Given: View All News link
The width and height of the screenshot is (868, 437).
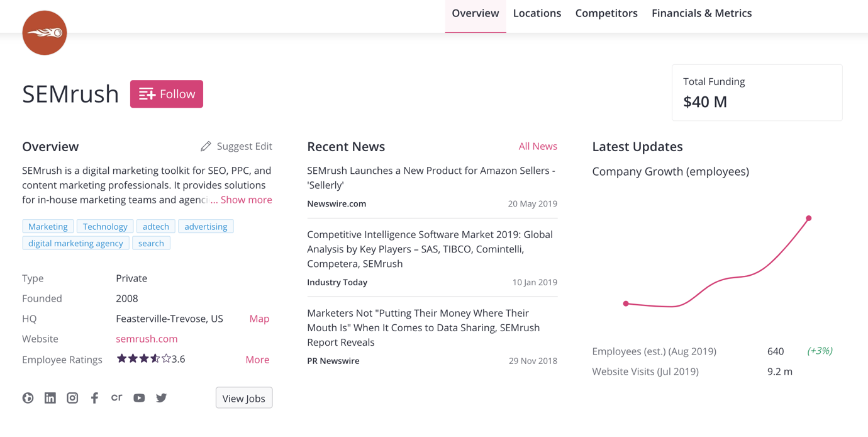Looking at the screenshot, I should click(537, 146).
